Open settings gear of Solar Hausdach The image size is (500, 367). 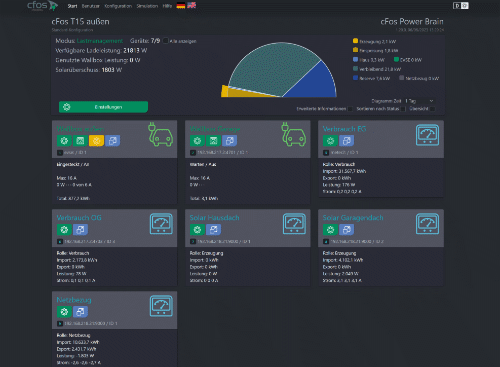(197, 230)
